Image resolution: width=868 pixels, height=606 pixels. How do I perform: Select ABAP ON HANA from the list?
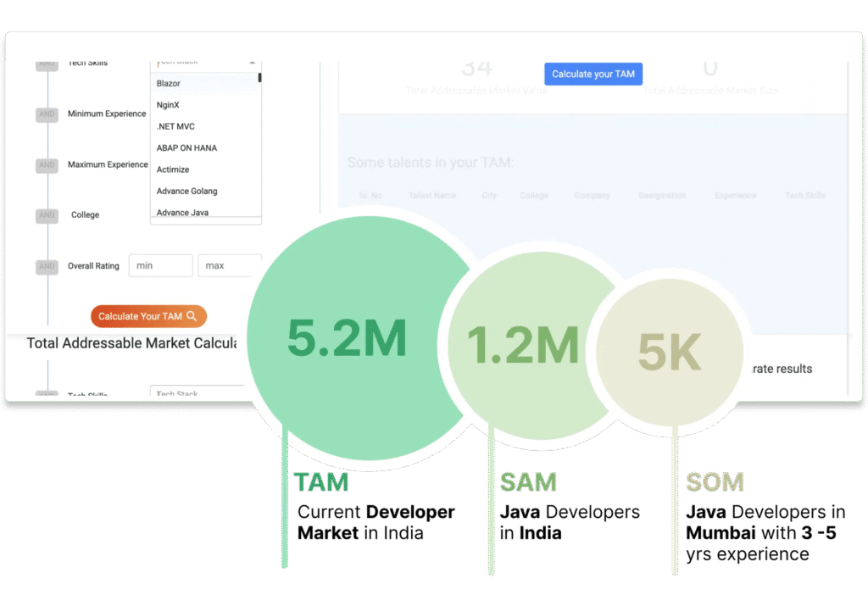(x=186, y=148)
